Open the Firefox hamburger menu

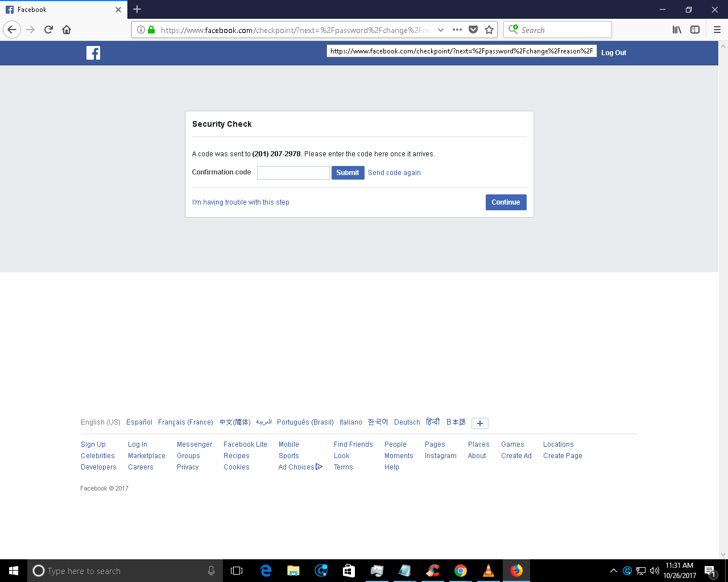tap(717, 30)
